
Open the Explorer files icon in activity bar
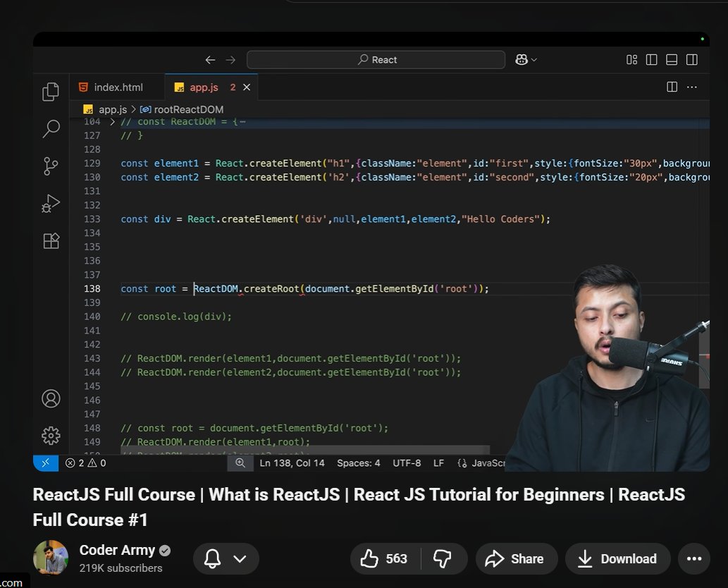tap(51, 92)
